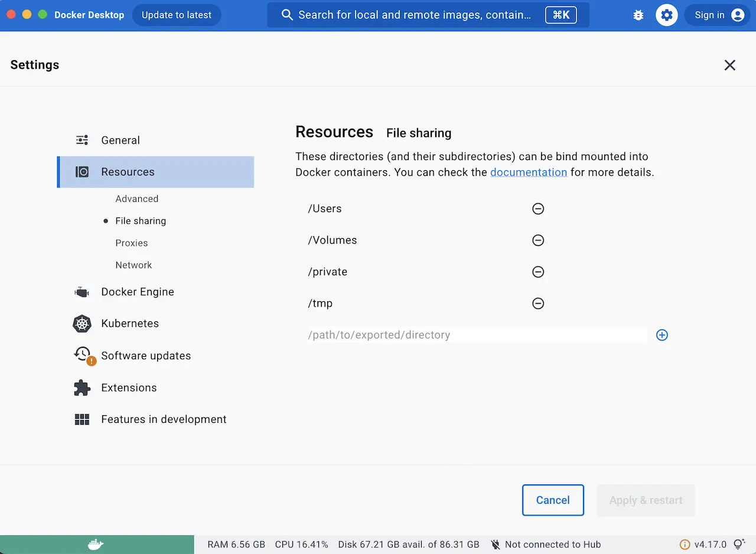756x554 pixels.
Task: Click the RAM 6.56 GB status
Action: [x=236, y=545]
